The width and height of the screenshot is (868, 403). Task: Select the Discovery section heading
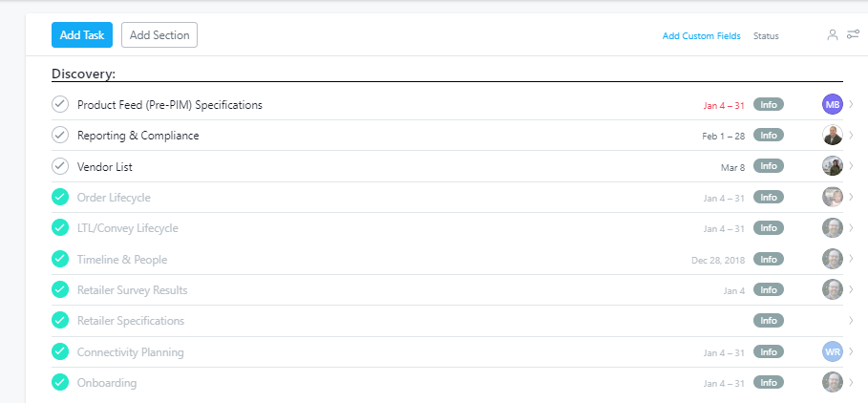(84, 74)
